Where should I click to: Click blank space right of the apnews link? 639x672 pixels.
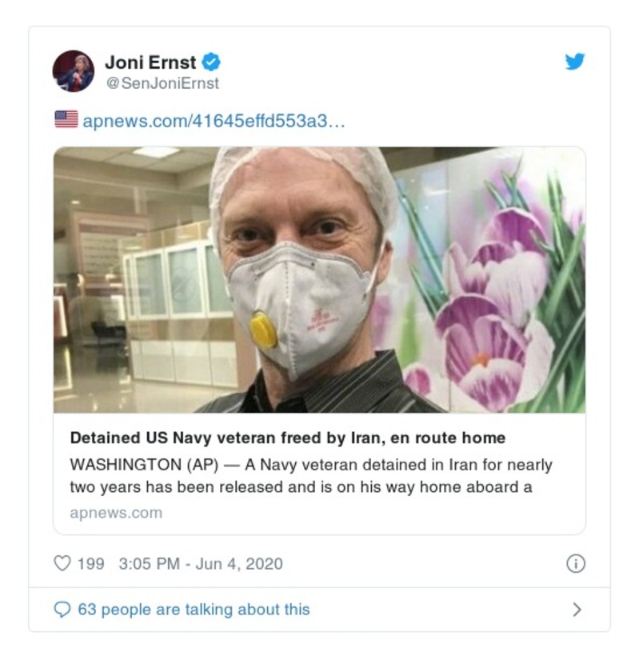click(464, 121)
